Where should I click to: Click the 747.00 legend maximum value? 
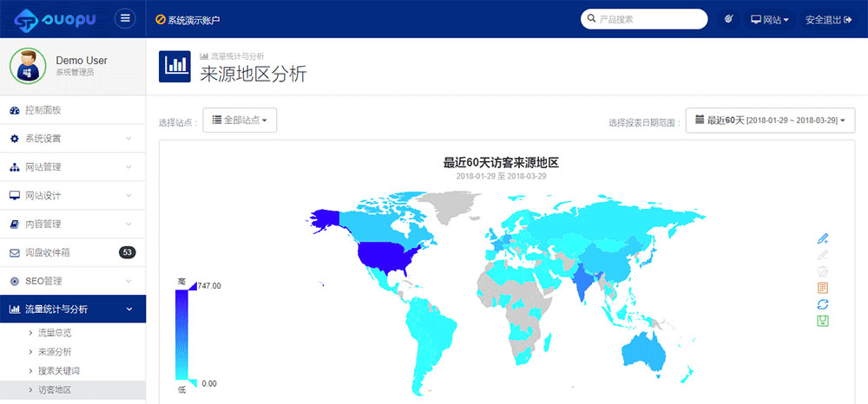click(x=209, y=286)
